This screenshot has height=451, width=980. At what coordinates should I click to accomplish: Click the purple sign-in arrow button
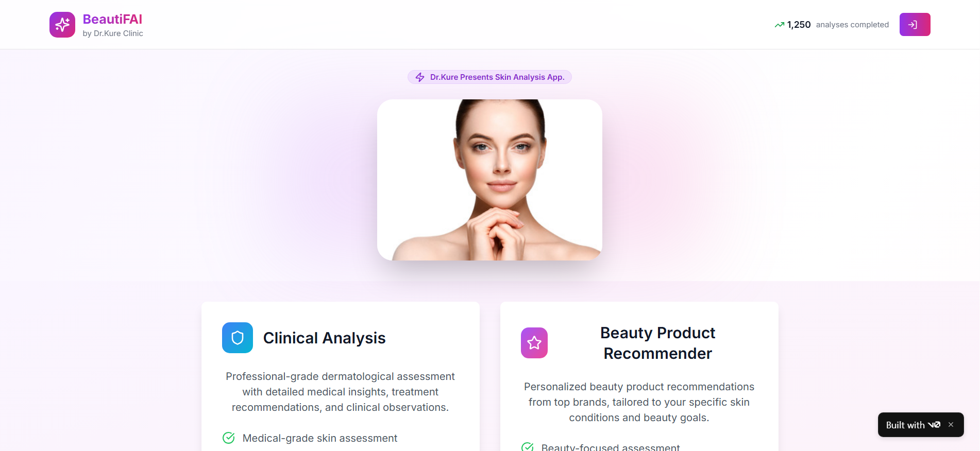coord(915,24)
